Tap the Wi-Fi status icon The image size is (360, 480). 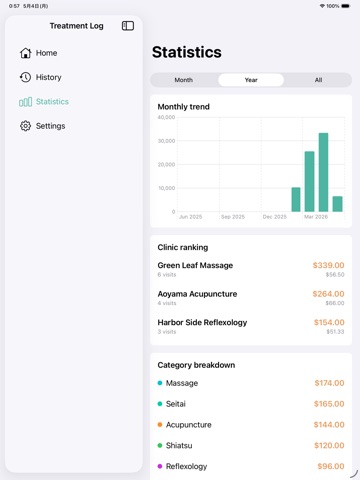[322, 6]
